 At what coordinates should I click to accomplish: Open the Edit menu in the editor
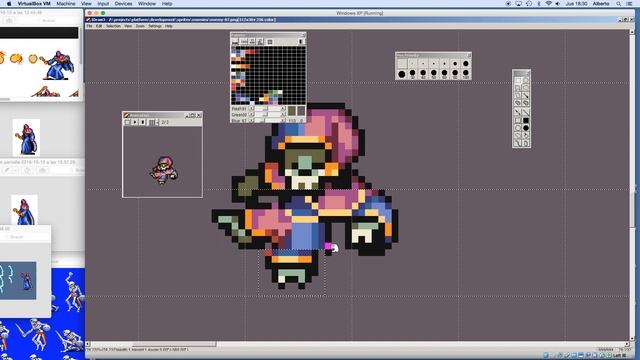click(99, 26)
